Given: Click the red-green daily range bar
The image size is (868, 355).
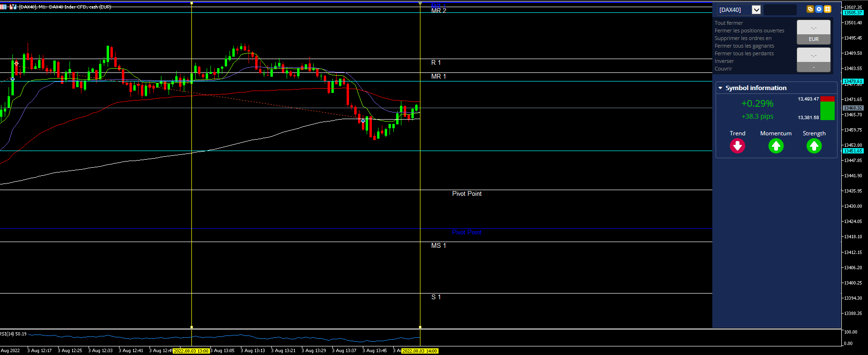Looking at the screenshot, I should (x=828, y=108).
